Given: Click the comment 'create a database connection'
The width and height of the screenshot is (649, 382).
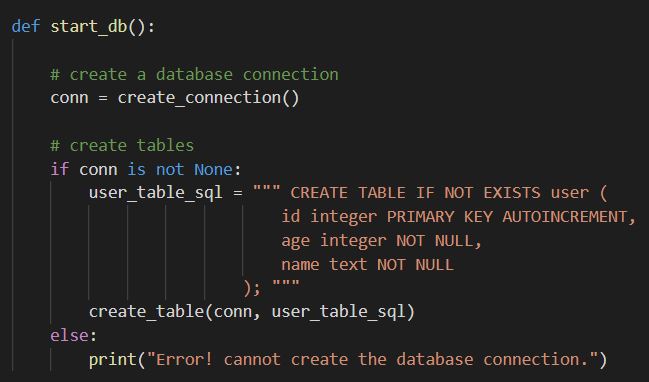Looking at the screenshot, I should pyautogui.click(x=195, y=74).
